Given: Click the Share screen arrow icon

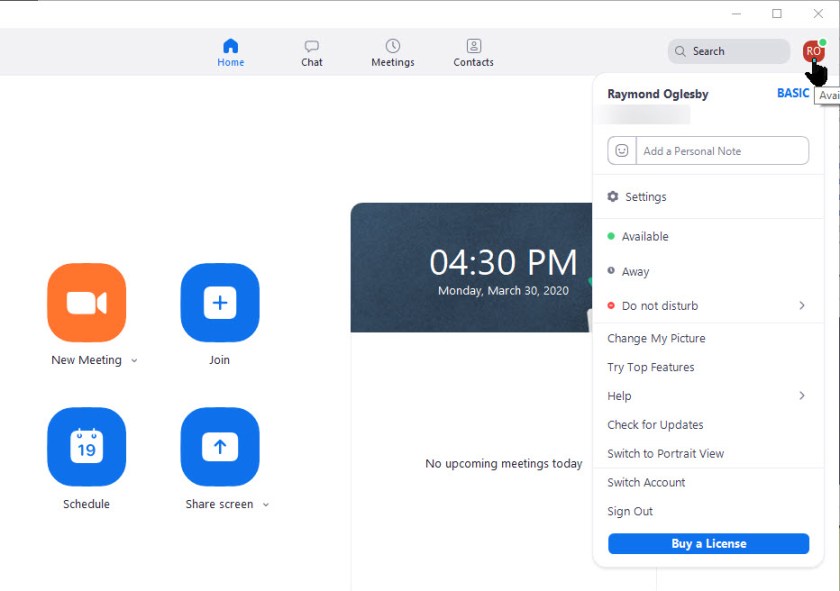Looking at the screenshot, I should (219, 447).
